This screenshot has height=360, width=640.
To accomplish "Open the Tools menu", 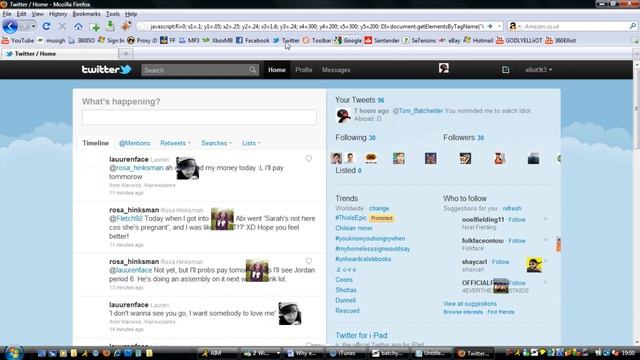I will click(x=113, y=14).
